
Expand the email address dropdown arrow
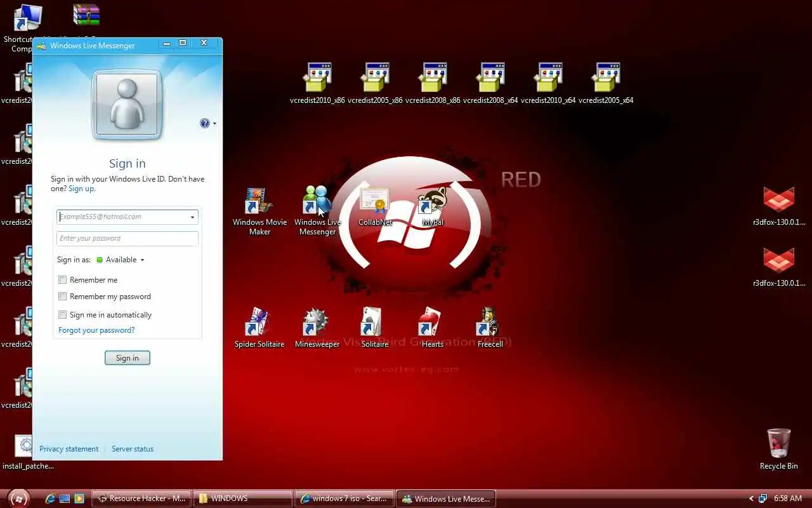tap(192, 217)
